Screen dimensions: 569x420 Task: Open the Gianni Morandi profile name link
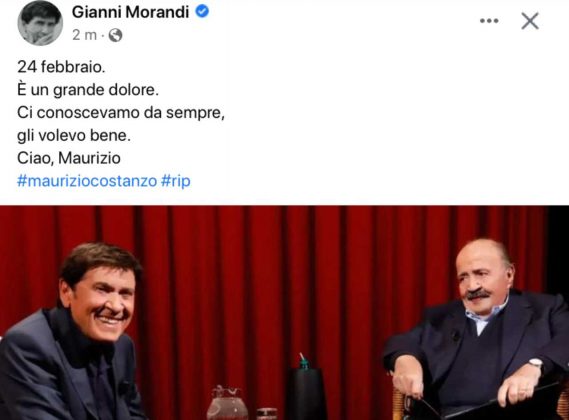tap(131, 12)
